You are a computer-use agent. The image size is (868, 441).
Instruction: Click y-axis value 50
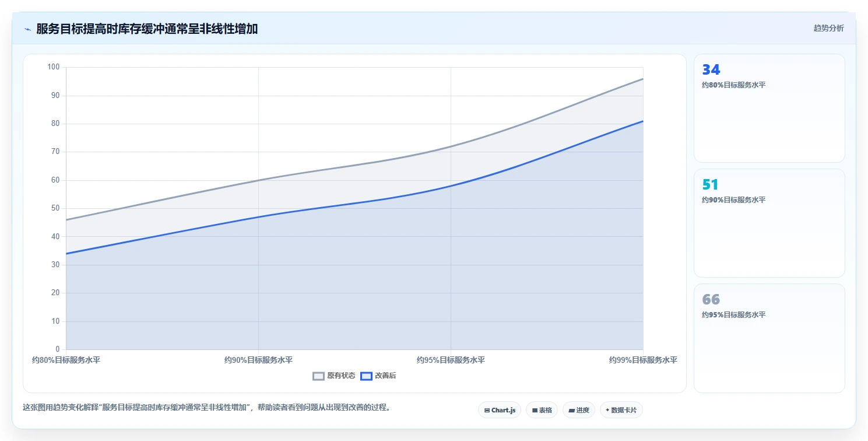[56, 208]
